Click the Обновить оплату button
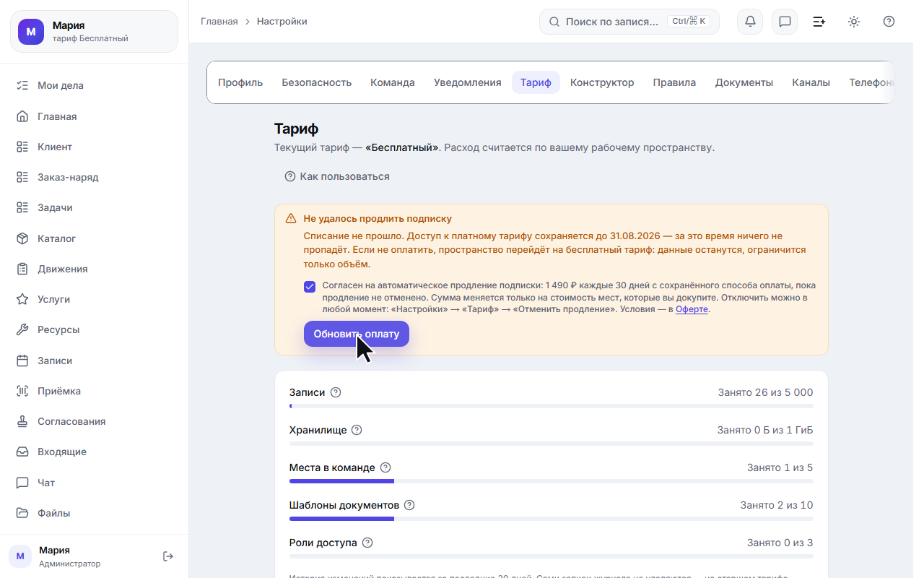The height and width of the screenshot is (578, 924). (357, 334)
